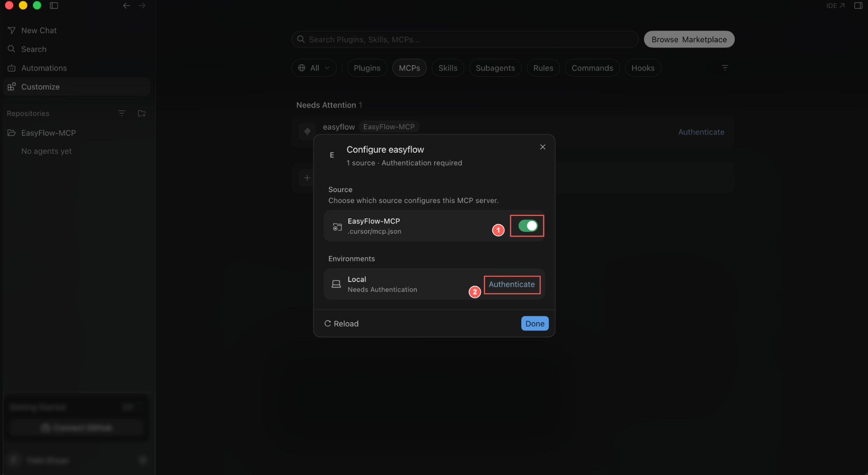Click the EasyFlow-MCP repository folder icon

click(x=11, y=133)
